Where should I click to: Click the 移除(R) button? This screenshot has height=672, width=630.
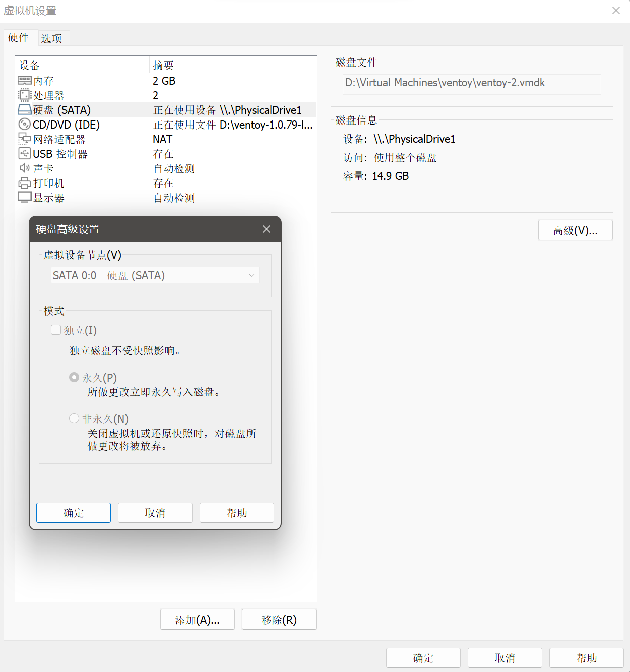click(279, 620)
